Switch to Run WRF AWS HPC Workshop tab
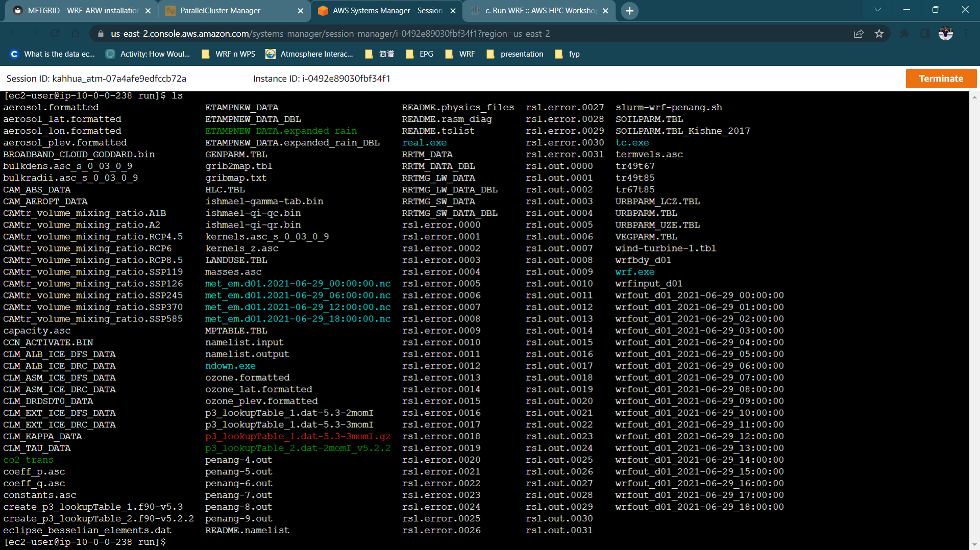 tap(538, 11)
